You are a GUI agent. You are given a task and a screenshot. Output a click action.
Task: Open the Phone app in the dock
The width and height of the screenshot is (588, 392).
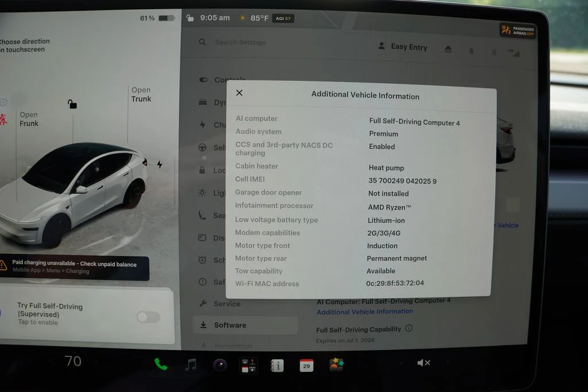coord(161,364)
